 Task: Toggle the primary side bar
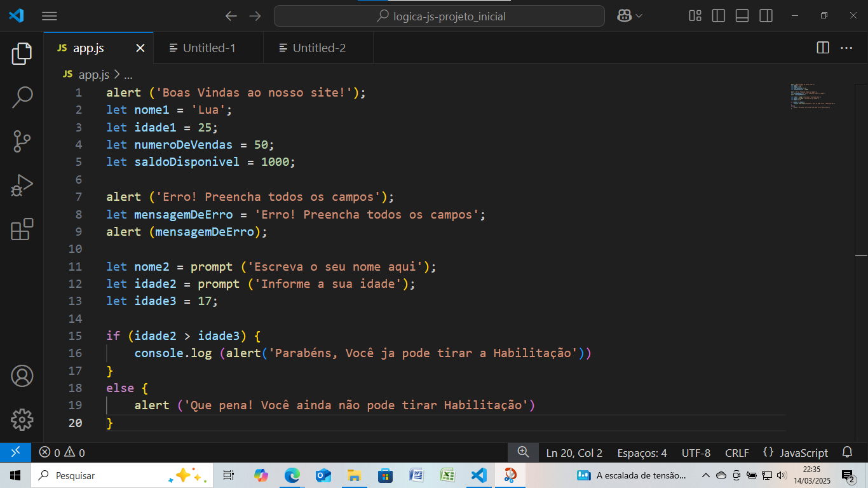coord(719,16)
